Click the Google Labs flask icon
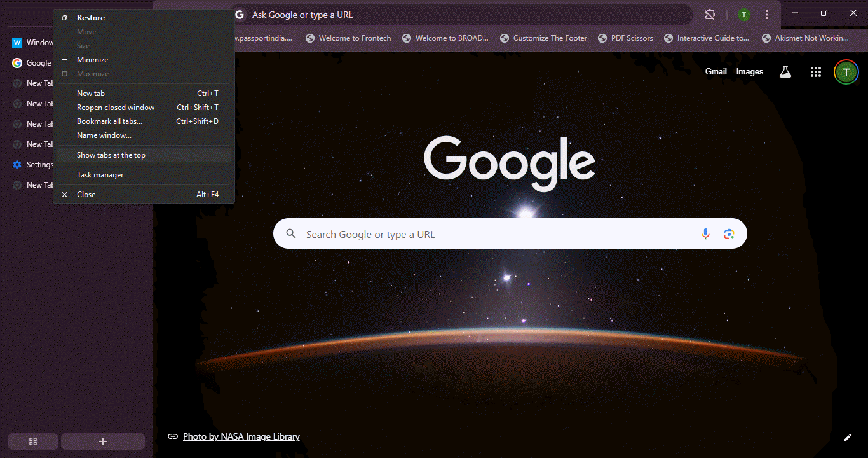Image resolution: width=868 pixels, height=458 pixels. (x=785, y=72)
